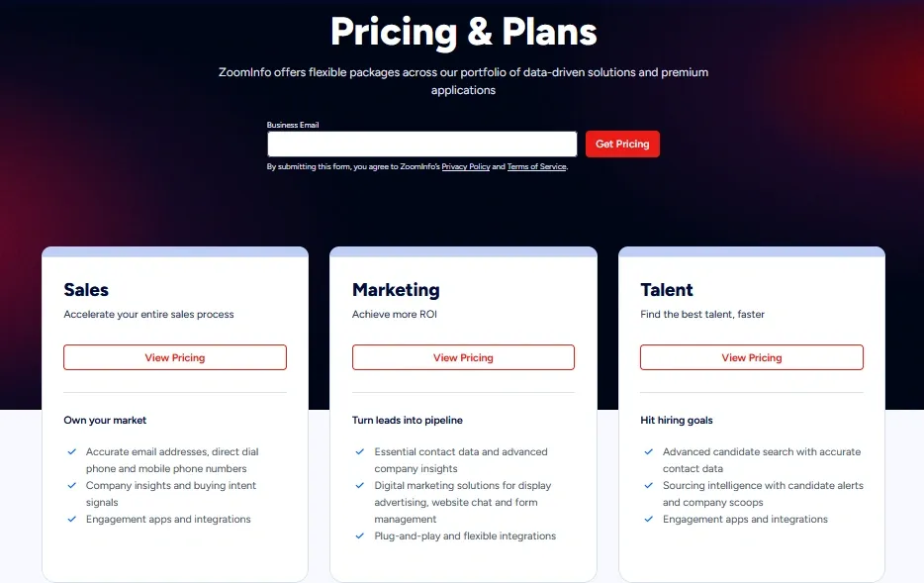Click checkmark icon beside Essential contact data

(360, 452)
